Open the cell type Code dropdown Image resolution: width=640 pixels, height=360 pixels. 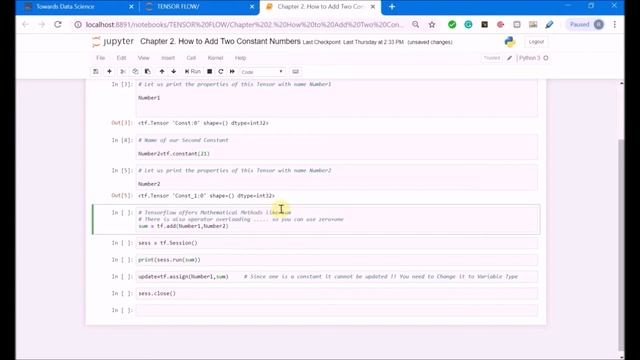coord(262,72)
